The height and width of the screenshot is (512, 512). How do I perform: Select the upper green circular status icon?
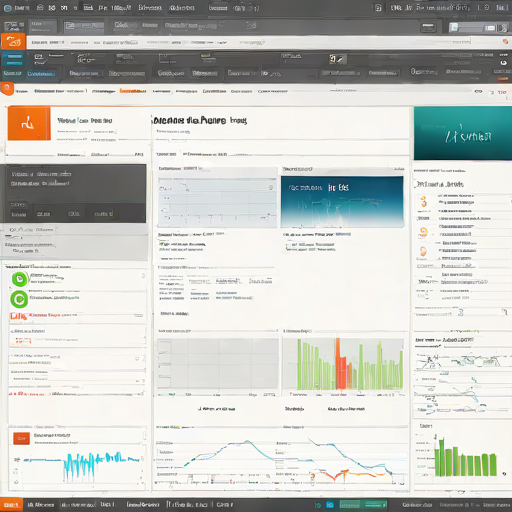(x=20, y=279)
